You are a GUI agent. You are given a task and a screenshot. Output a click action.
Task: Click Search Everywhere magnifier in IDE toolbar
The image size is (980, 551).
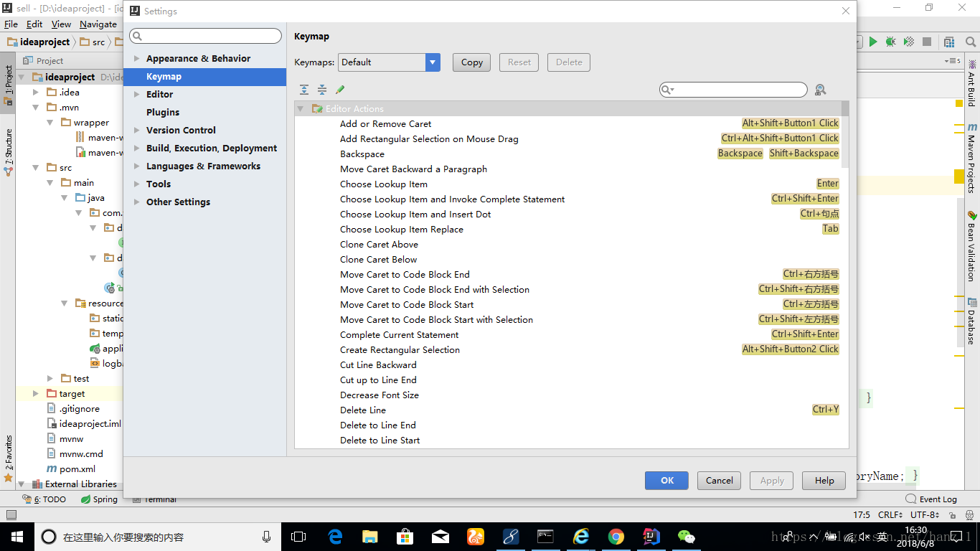point(970,42)
